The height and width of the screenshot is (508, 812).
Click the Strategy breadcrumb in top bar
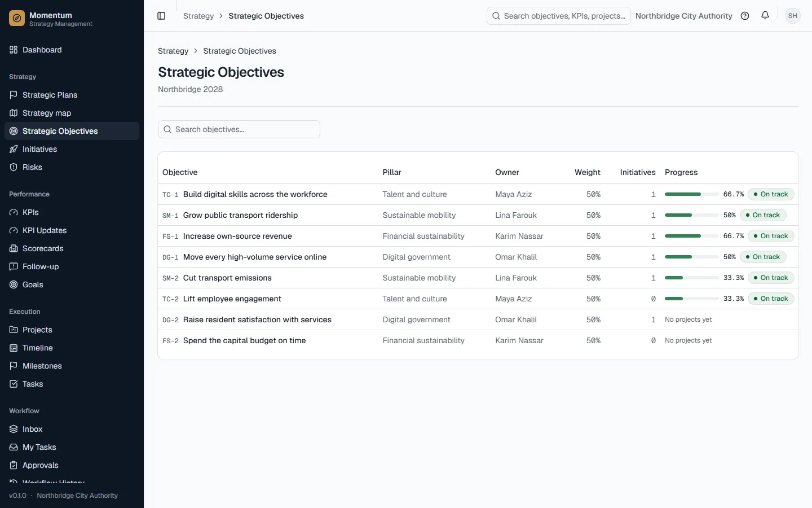[x=198, y=16]
